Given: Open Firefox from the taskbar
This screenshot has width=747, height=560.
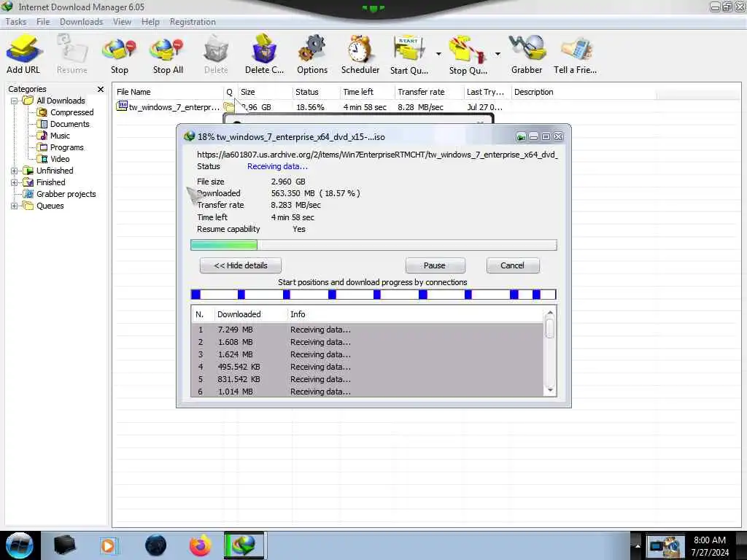Looking at the screenshot, I should click(201, 545).
